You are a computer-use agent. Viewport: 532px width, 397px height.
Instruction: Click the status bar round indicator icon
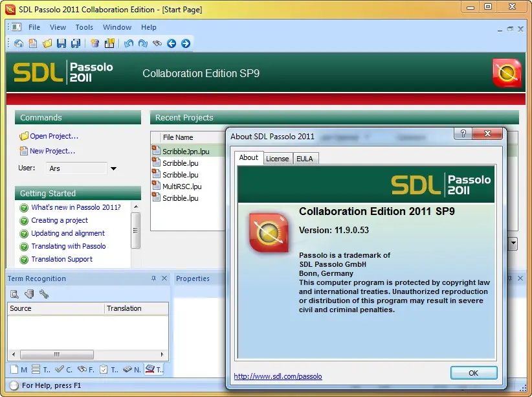coord(14,386)
